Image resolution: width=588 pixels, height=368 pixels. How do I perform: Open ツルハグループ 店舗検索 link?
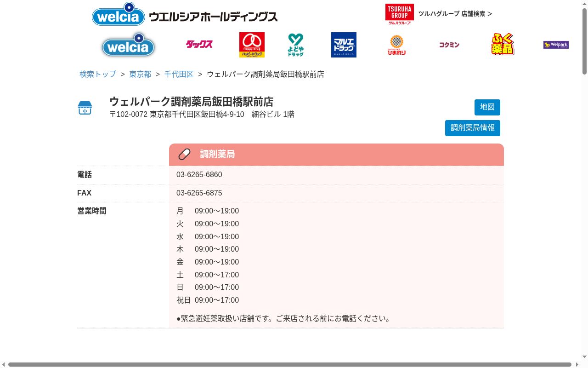click(x=455, y=14)
